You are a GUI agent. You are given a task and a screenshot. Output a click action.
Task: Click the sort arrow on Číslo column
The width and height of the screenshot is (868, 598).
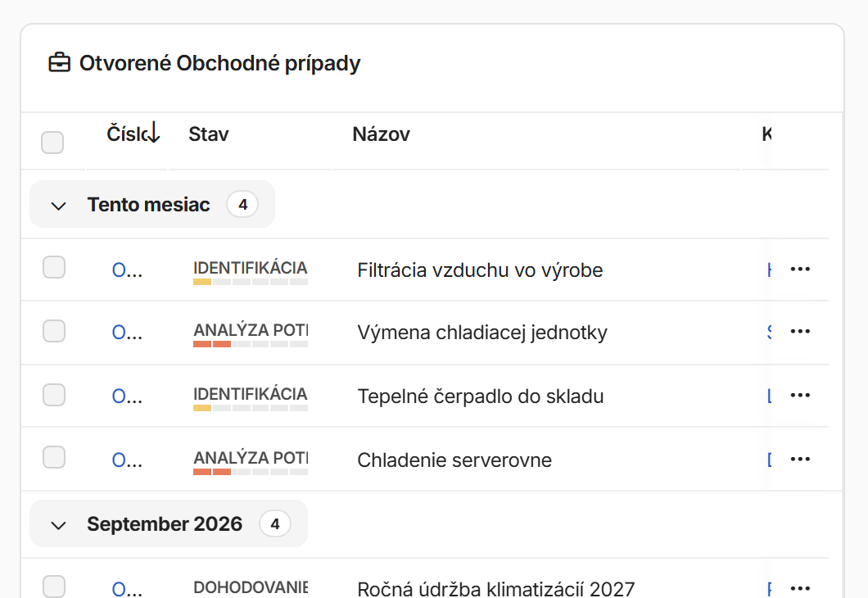pos(154,133)
